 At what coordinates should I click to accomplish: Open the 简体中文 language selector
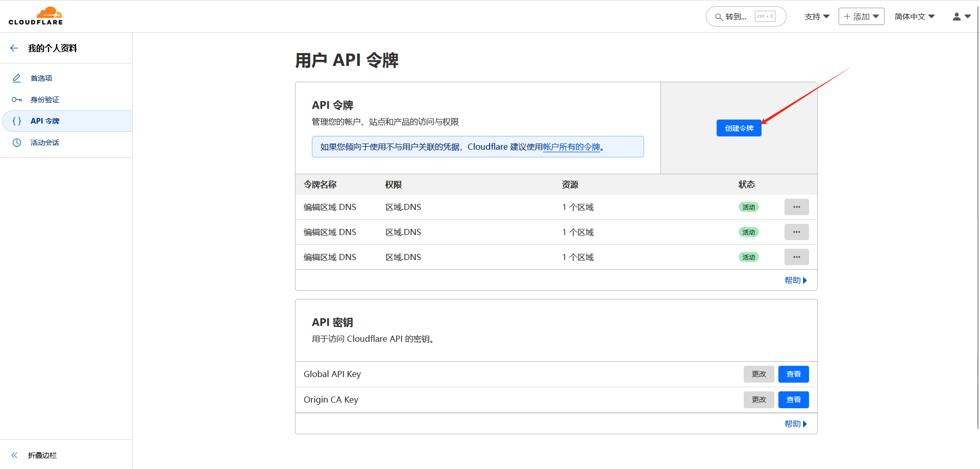point(914,16)
